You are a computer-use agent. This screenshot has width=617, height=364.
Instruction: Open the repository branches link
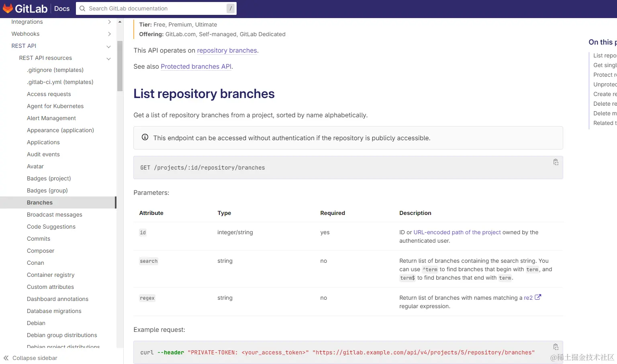click(227, 50)
